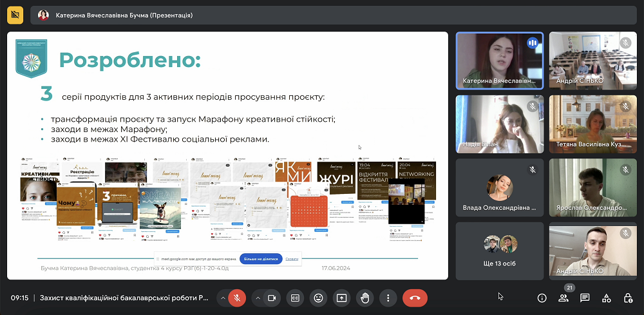Open meeting details info icon
The height and width of the screenshot is (315, 644).
point(542,298)
